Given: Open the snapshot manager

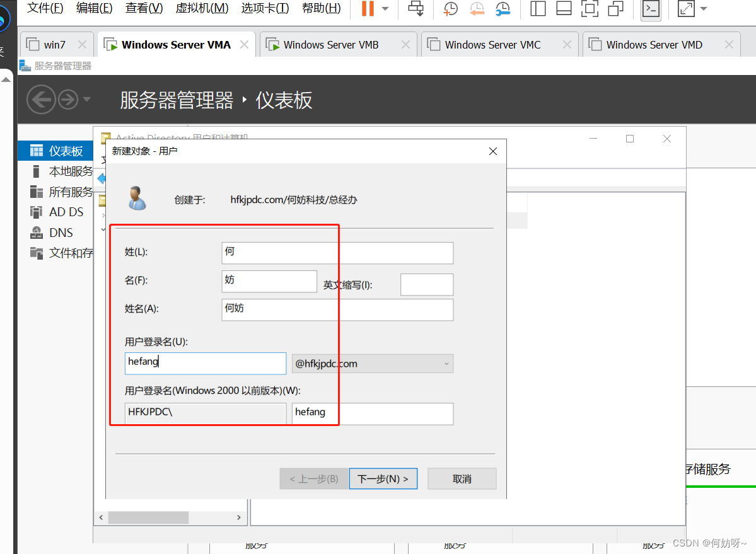Looking at the screenshot, I should point(503,8).
